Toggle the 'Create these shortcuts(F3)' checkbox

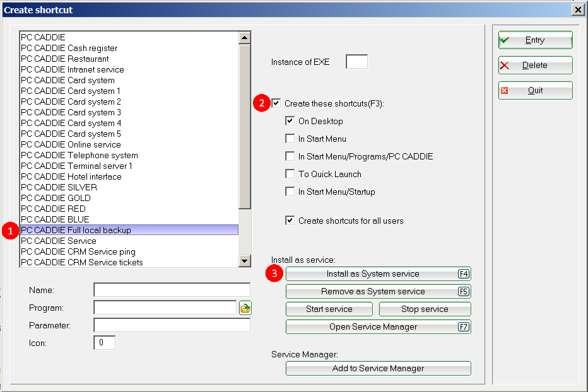point(276,103)
